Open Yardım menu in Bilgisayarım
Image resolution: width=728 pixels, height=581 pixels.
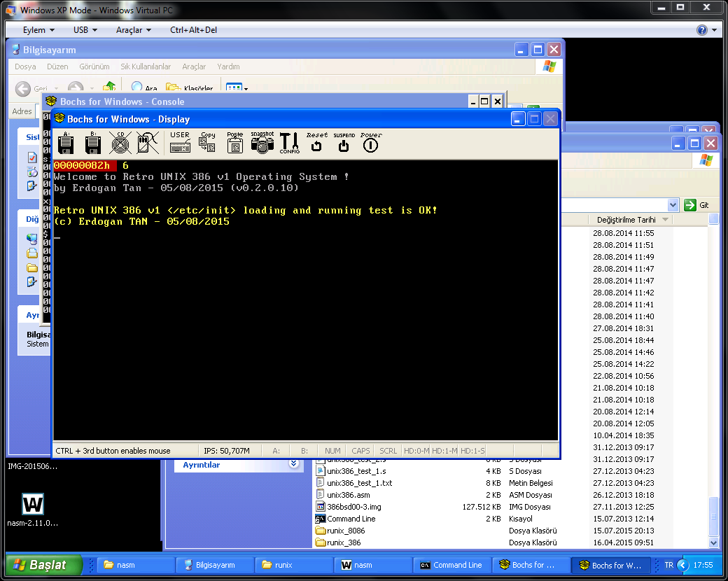pos(228,66)
